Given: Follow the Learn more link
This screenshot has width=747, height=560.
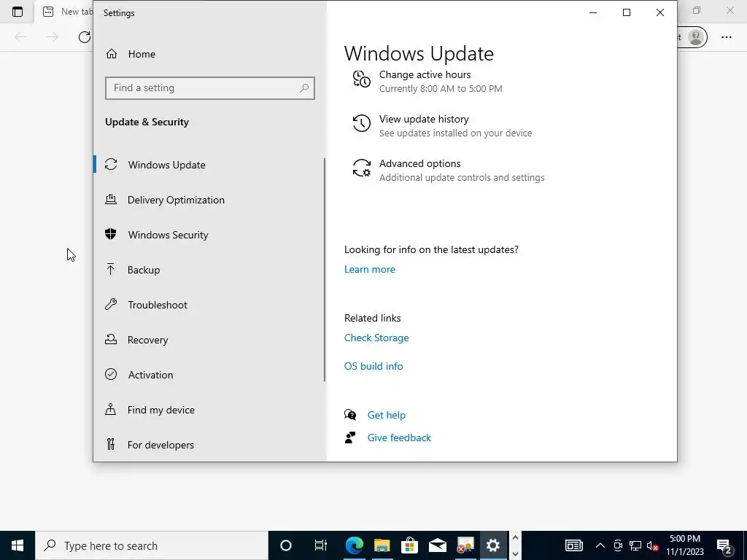Looking at the screenshot, I should pyautogui.click(x=370, y=269).
